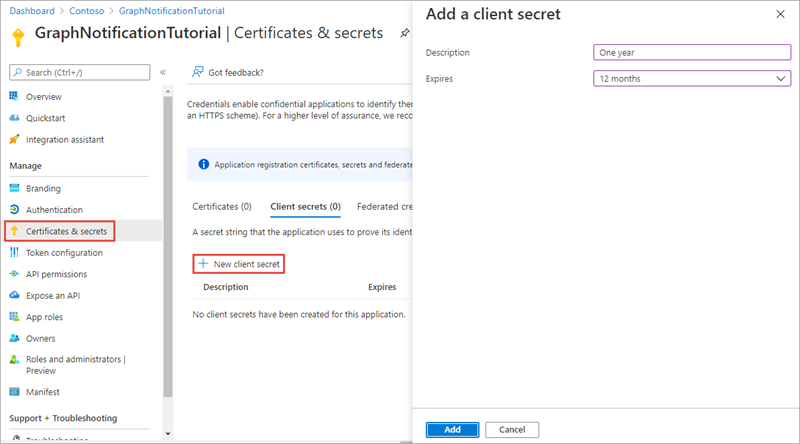The height and width of the screenshot is (444, 800).
Task: Click the sidebar scroll-up arrow
Action: point(168,91)
